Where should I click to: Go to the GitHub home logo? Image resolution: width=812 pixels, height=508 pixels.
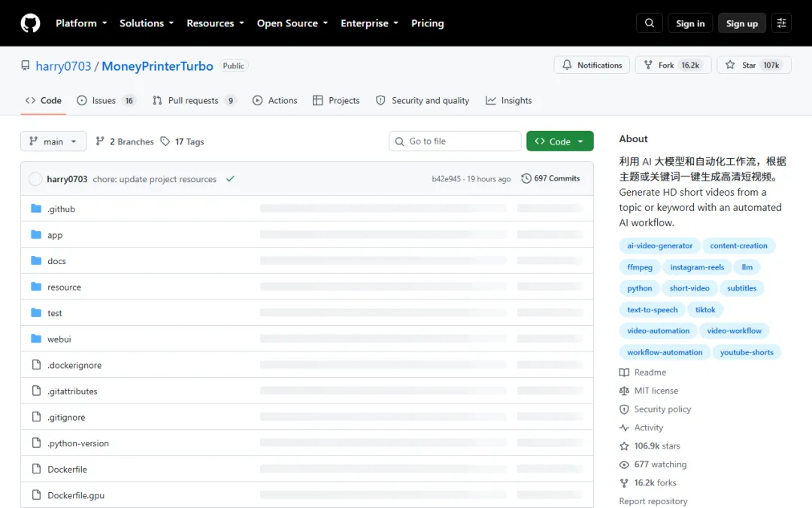[30, 23]
